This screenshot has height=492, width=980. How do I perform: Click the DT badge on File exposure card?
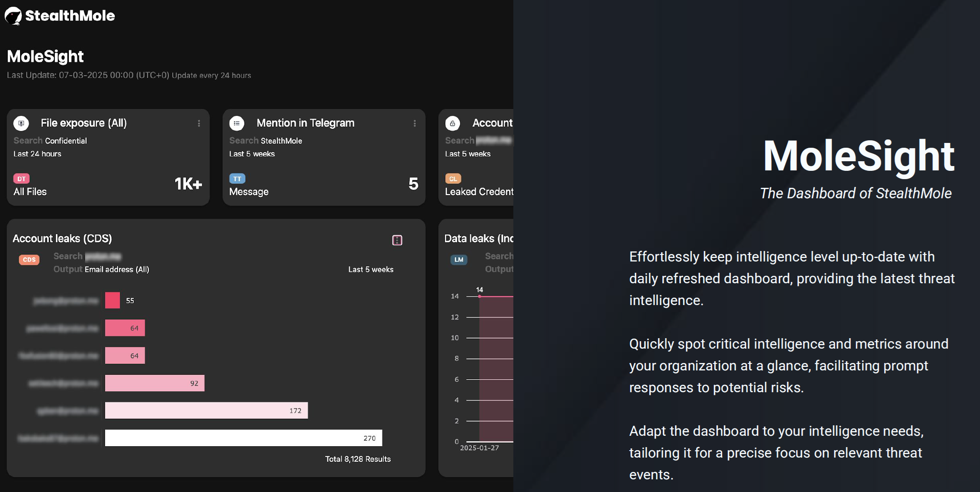pos(21,179)
